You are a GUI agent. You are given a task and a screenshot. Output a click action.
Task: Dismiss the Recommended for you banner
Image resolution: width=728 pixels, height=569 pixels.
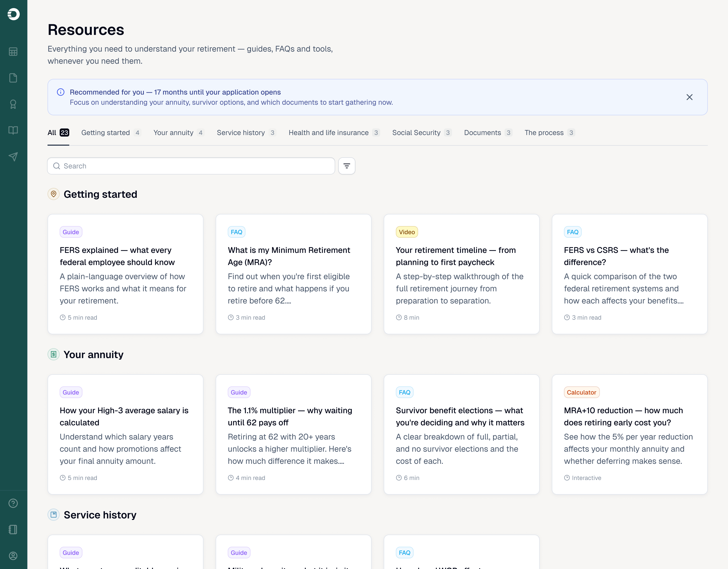coord(690,97)
